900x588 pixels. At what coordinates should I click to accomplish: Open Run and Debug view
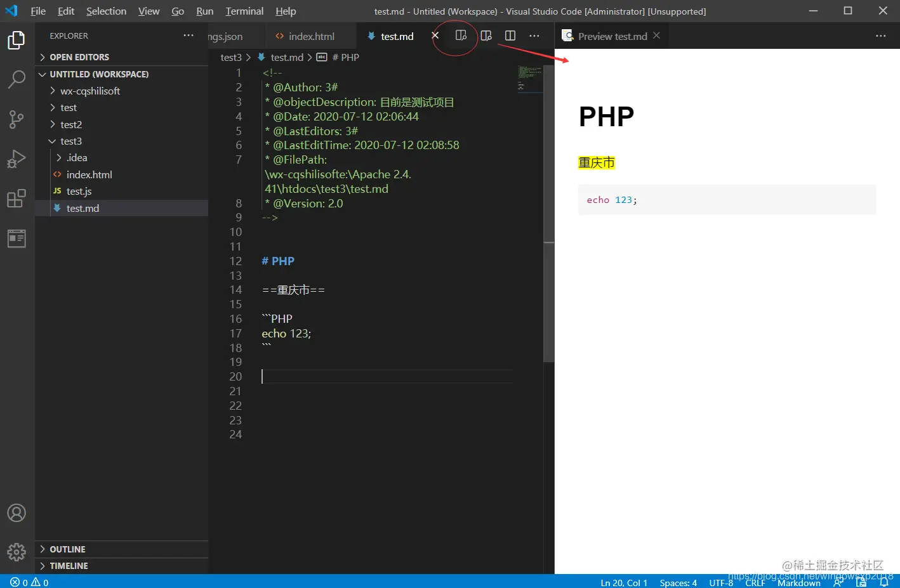click(x=17, y=159)
